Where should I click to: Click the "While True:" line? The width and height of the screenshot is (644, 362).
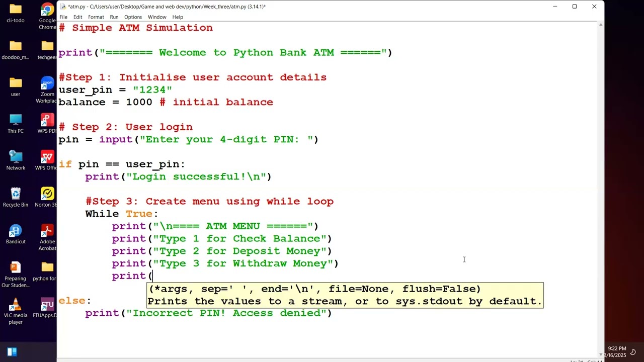122,214
